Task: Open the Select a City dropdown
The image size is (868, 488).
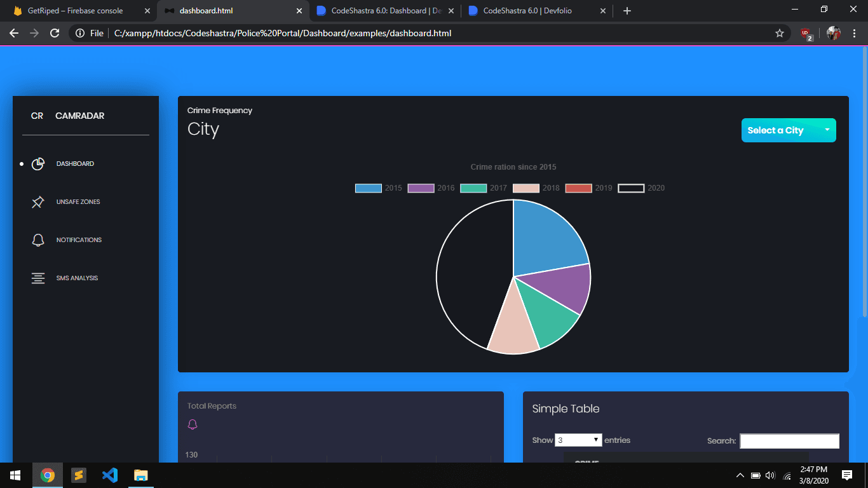Action: point(789,130)
